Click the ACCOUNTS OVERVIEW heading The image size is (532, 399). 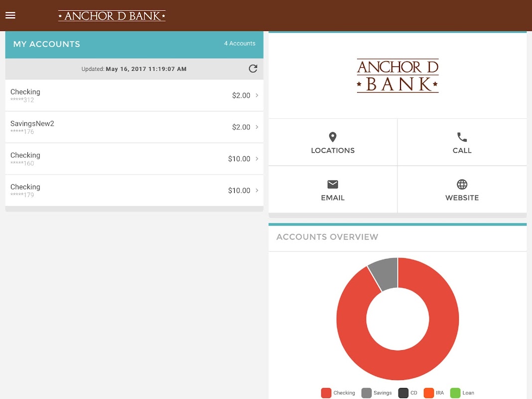(327, 237)
